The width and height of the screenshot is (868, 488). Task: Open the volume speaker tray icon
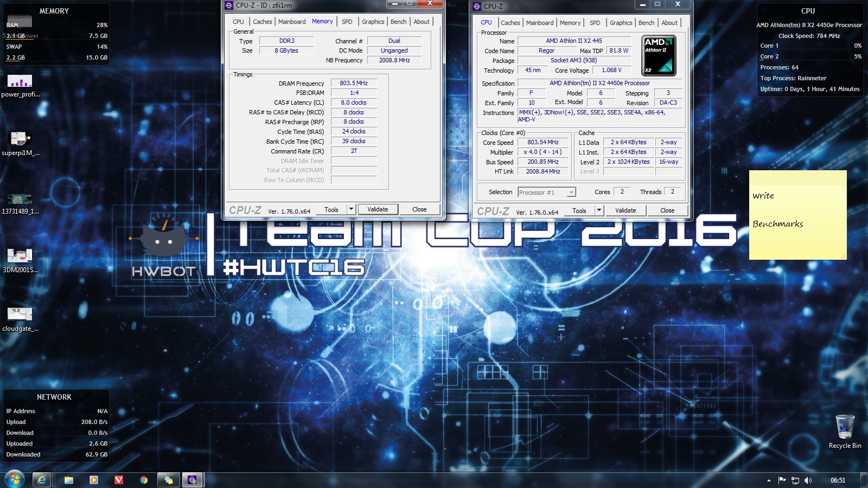(808, 480)
